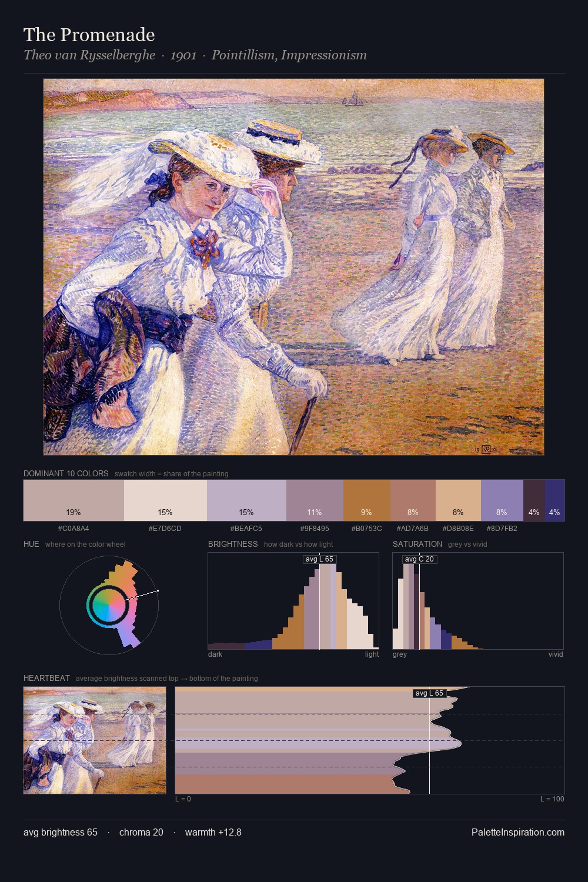
Task: Click the year "1901"
Action: point(183,55)
